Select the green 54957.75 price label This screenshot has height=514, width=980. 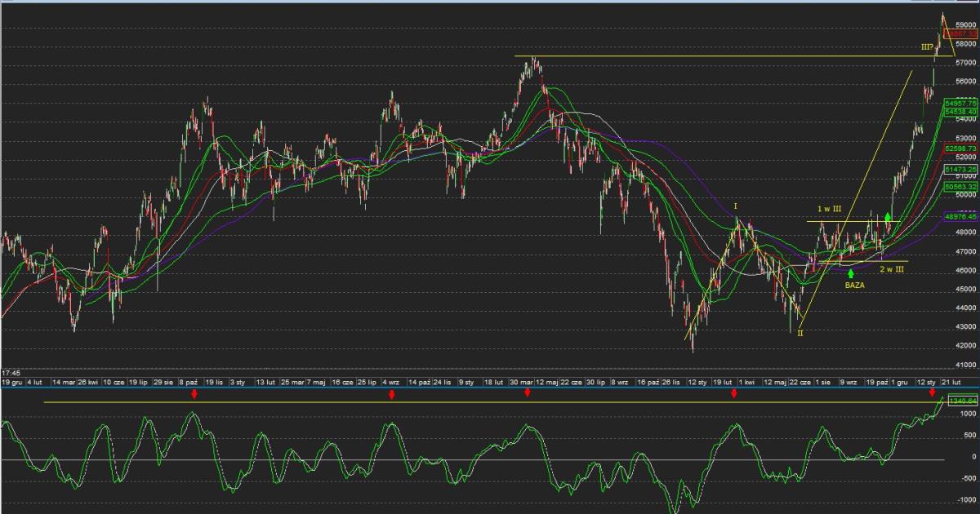click(960, 104)
